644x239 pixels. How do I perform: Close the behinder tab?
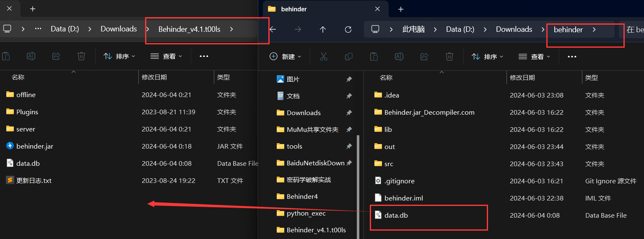pyautogui.click(x=377, y=9)
